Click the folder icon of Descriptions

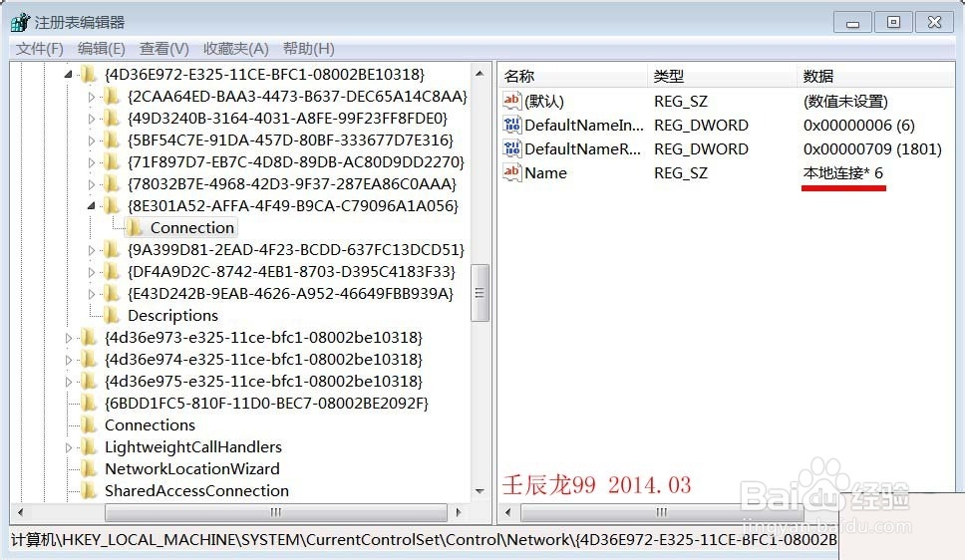pos(111,315)
